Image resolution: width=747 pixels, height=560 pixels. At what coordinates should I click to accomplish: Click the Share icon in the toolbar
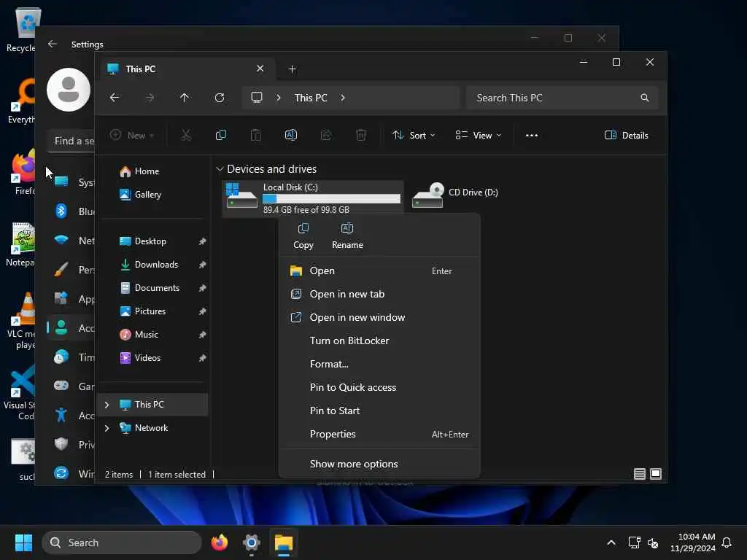pos(326,135)
